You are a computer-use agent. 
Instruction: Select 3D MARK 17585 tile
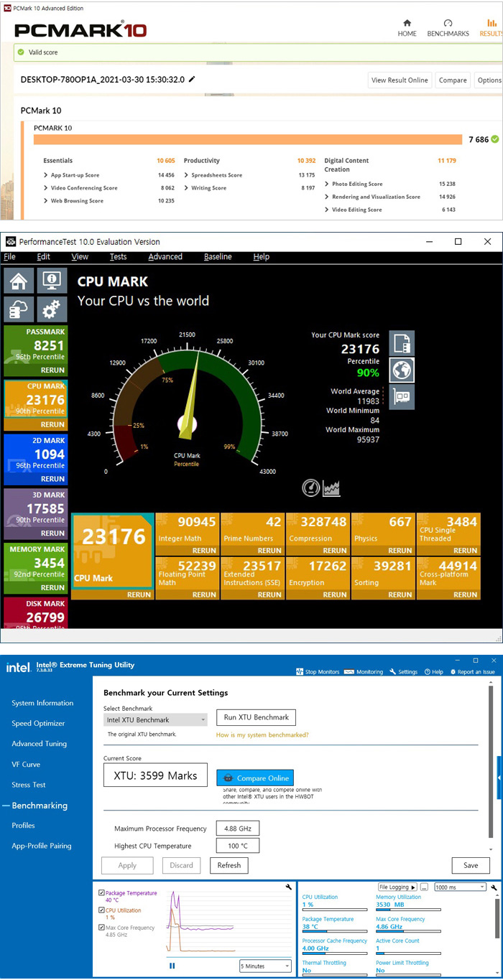click(x=36, y=513)
